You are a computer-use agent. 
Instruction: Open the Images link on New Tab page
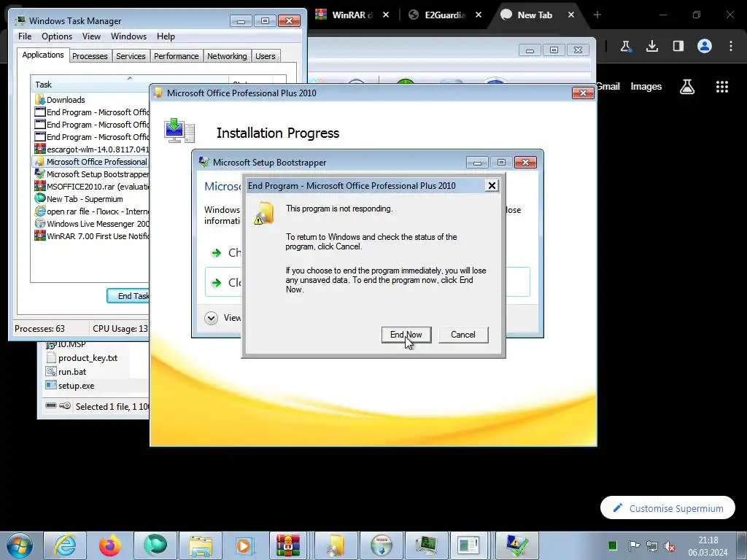tap(646, 86)
